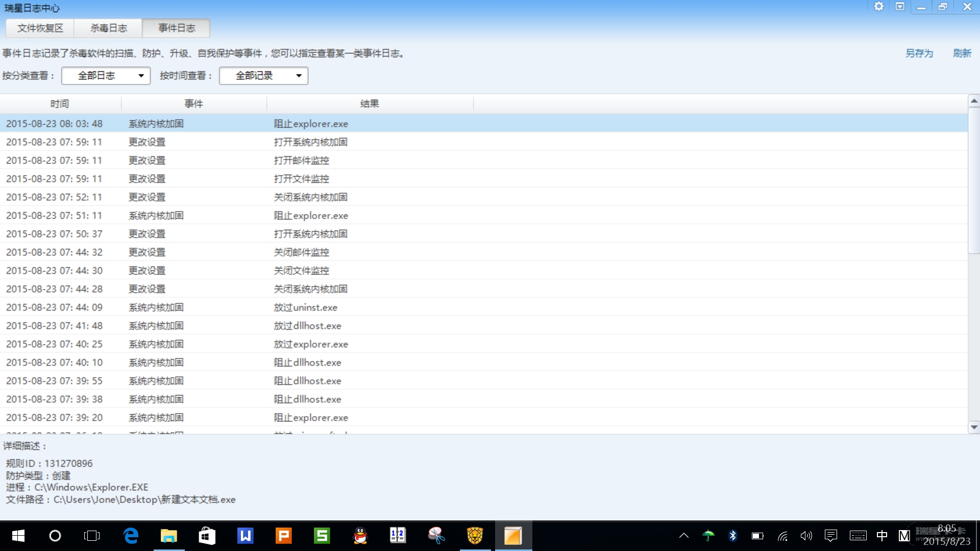Click the 时间 column header

coord(60,104)
